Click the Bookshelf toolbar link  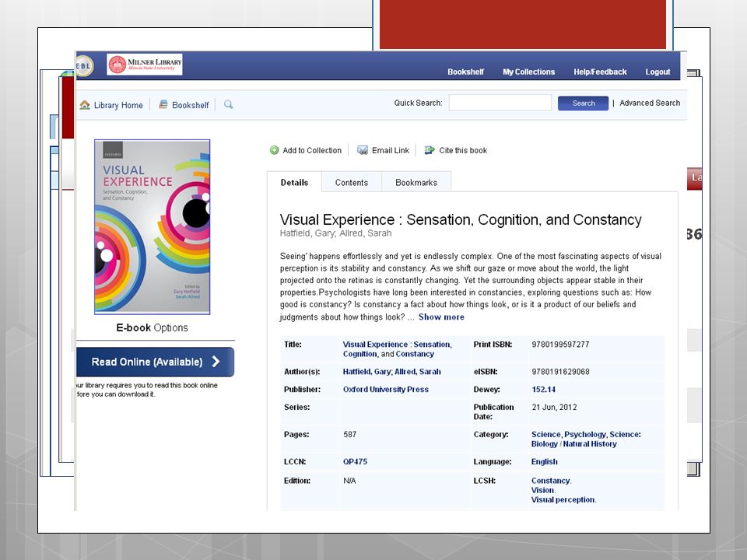coord(191,105)
